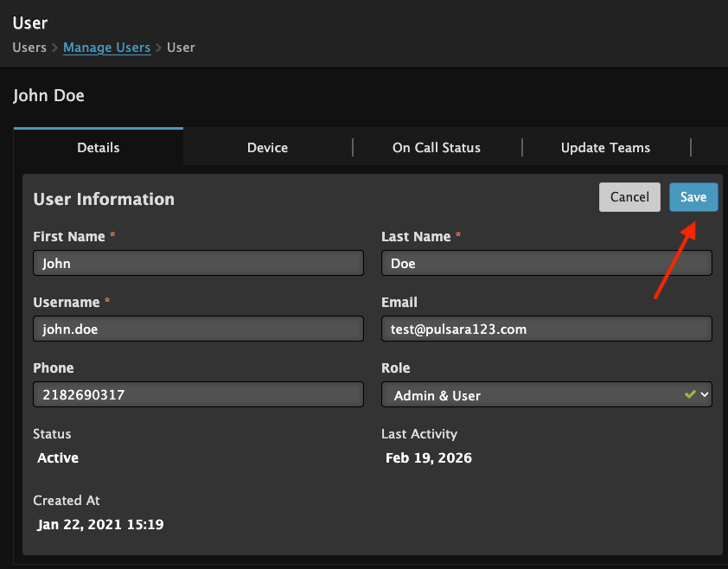Screen dimensions: 728x569
Task: Click the Cancel button
Action: (629, 197)
